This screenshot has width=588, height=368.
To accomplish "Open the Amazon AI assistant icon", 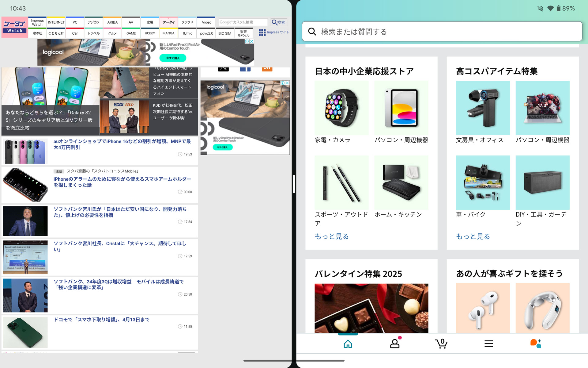I will coord(536,343).
